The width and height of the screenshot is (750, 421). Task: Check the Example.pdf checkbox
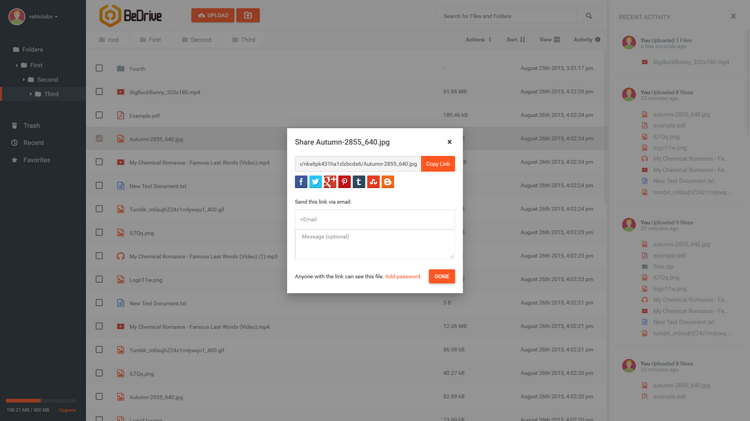tap(99, 115)
